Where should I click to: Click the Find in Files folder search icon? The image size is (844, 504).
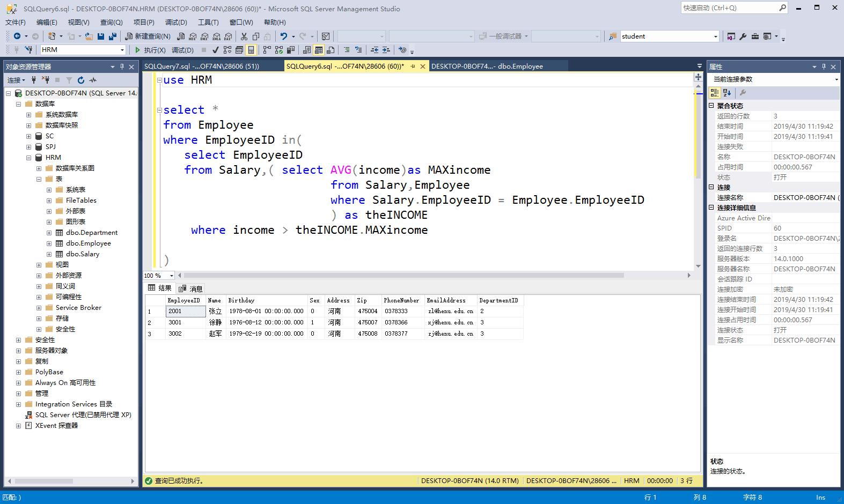click(613, 36)
